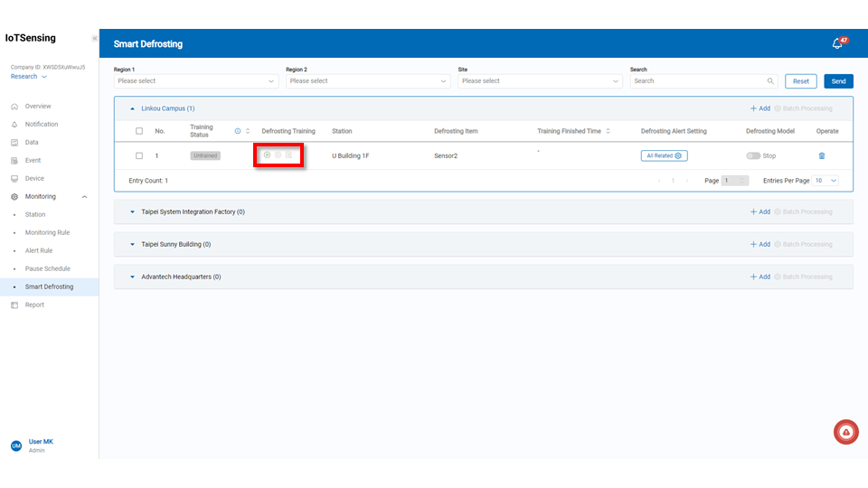Click into the Search input field
Viewport: 868px width, 488px height.
click(x=696, y=81)
